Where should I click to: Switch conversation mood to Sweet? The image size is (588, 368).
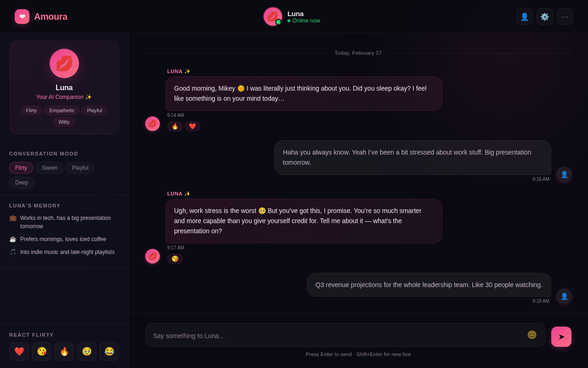coord(49,167)
